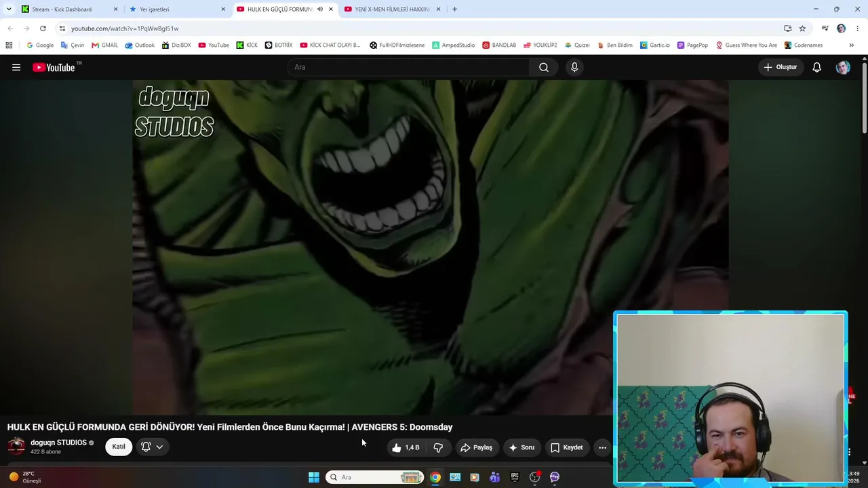Click the Soru ask button
This screenshot has width=868, height=488.
[522, 447]
